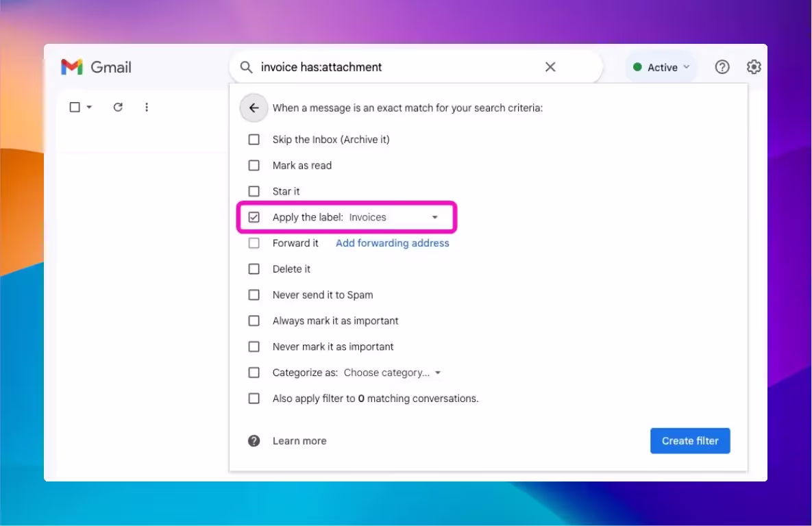
Task: Click Add forwarding address link
Action: point(392,243)
